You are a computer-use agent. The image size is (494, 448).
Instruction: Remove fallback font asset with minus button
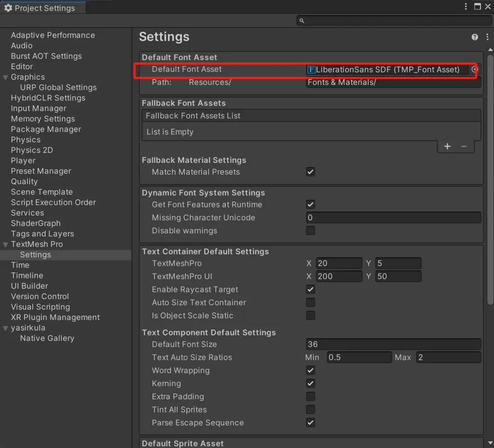(x=464, y=146)
